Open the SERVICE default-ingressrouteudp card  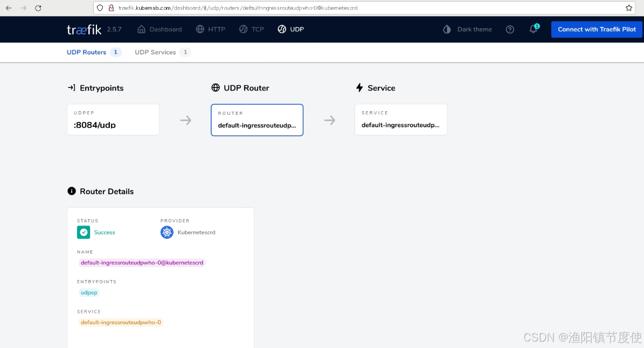point(401,120)
